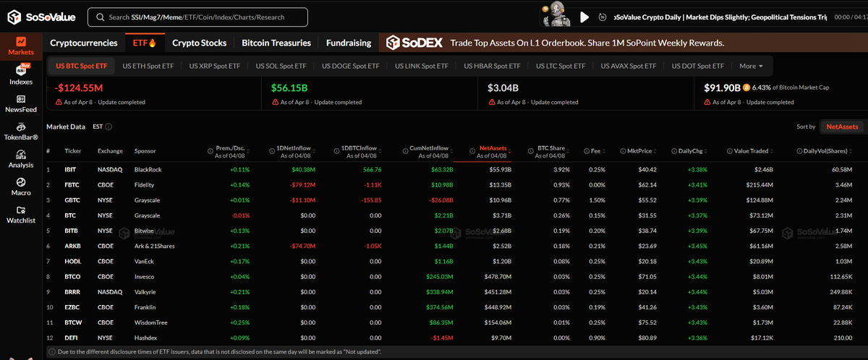Click info icon beside BTC Share column
Viewport: 868px width, 360px height.
tap(531, 151)
